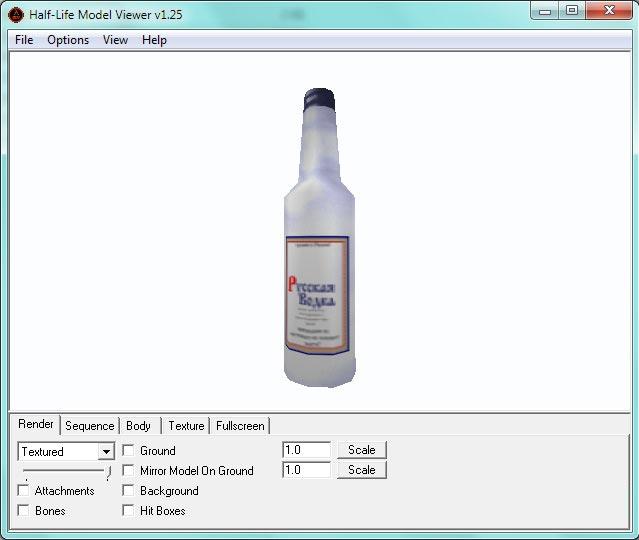Click the scale field beside Mirror Model On Ground
The image size is (639, 540).
pos(306,470)
